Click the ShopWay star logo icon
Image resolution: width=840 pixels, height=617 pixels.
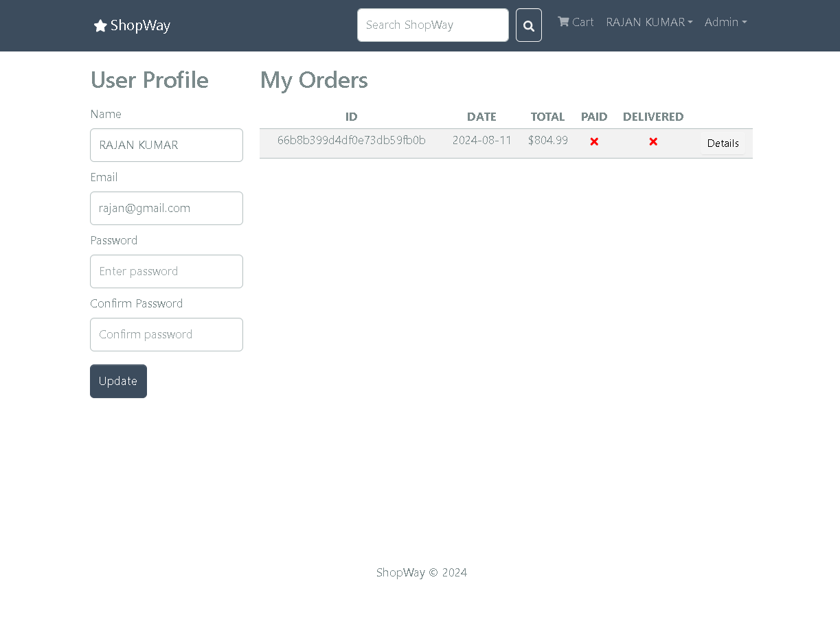pyautogui.click(x=100, y=26)
